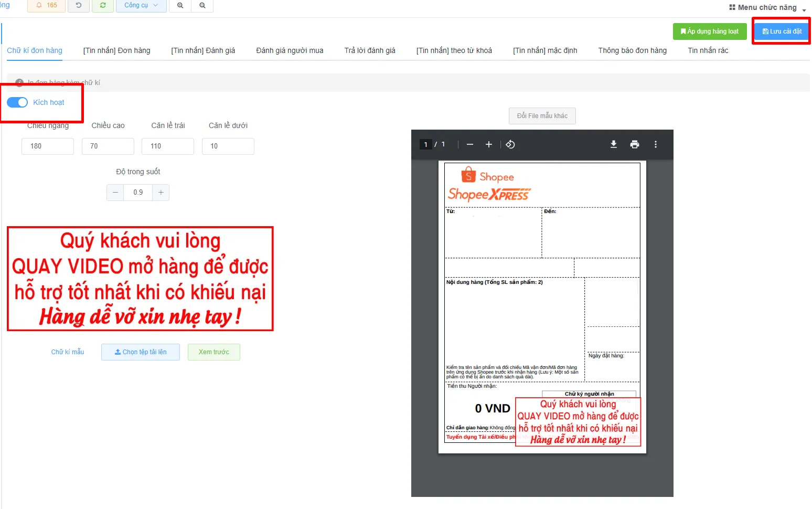Zoom out with the magnifier minus

(202, 5)
